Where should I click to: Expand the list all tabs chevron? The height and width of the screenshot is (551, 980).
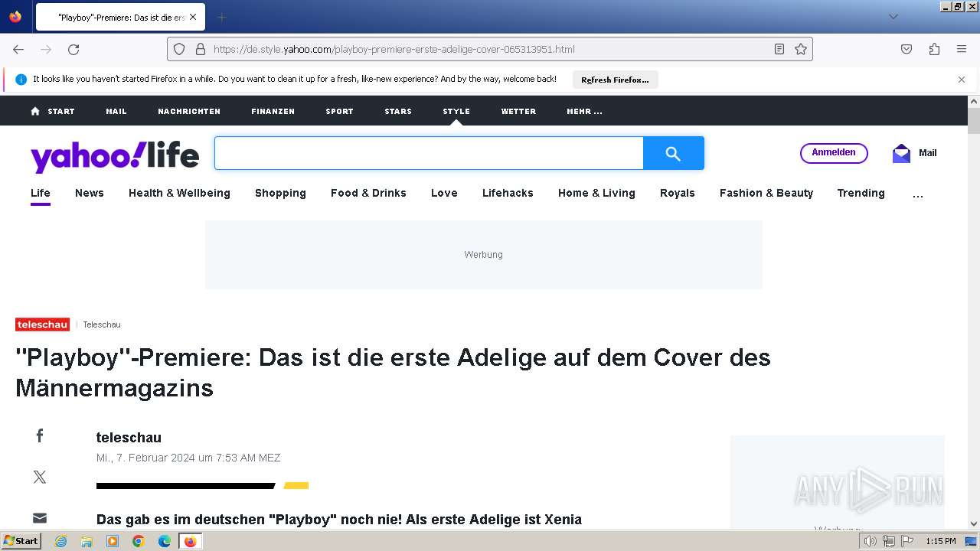(893, 17)
